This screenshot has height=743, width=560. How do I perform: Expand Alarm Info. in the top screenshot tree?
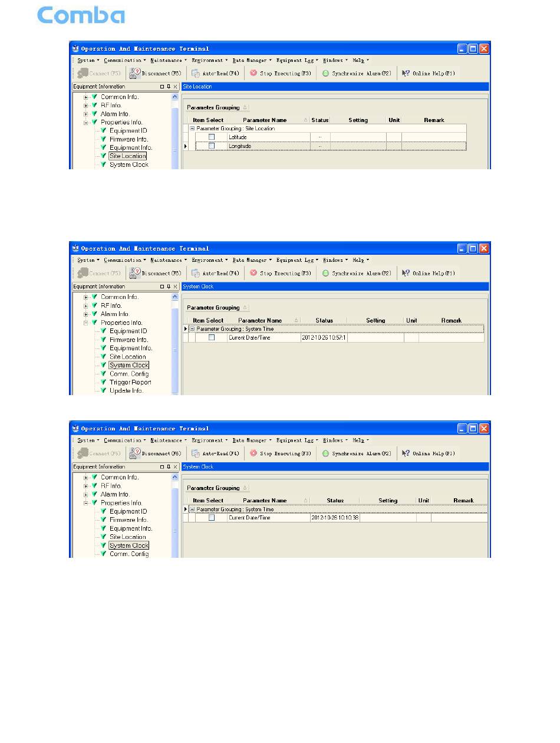coord(86,114)
